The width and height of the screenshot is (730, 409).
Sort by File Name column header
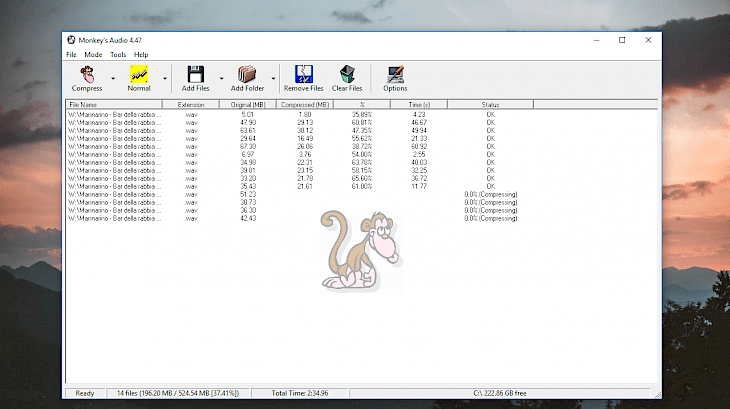tap(114, 105)
